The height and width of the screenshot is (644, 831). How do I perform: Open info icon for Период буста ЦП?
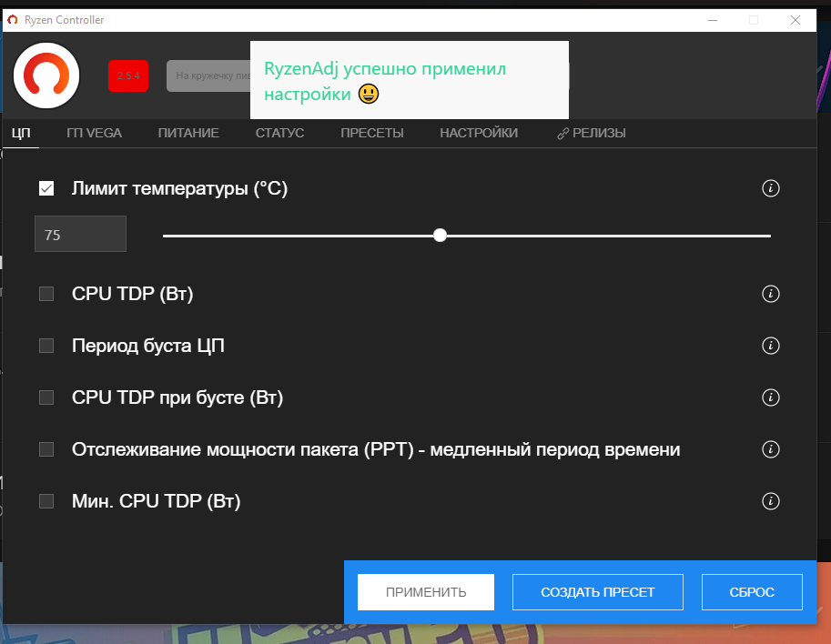tap(771, 346)
